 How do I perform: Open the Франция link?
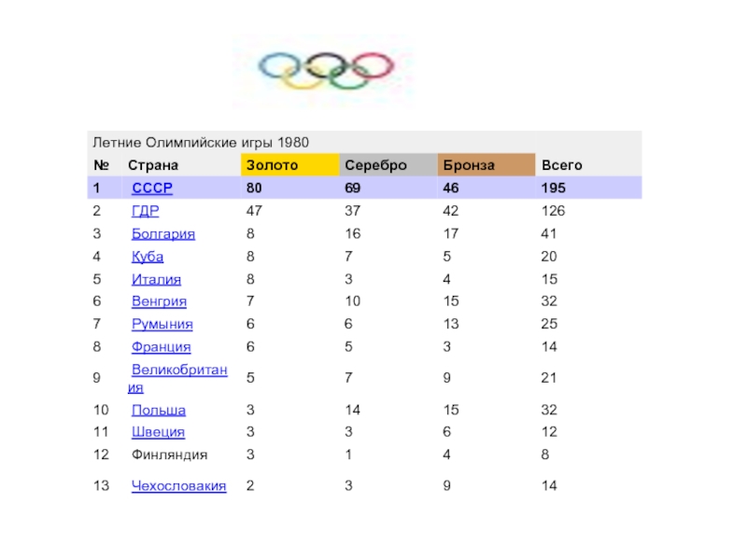click(161, 346)
